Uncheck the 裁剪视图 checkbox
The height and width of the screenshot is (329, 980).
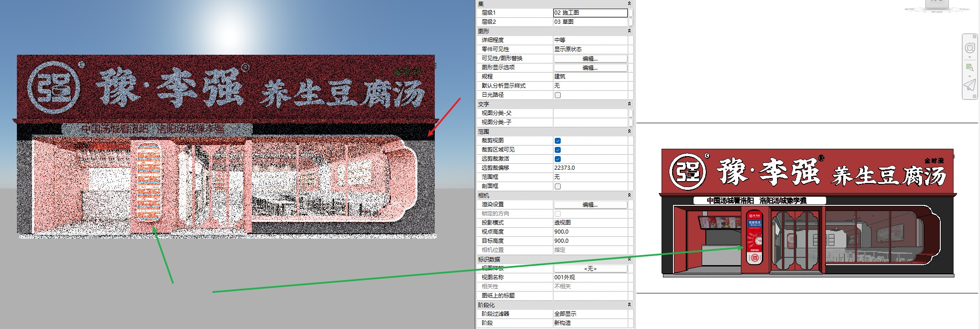(558, 141)
